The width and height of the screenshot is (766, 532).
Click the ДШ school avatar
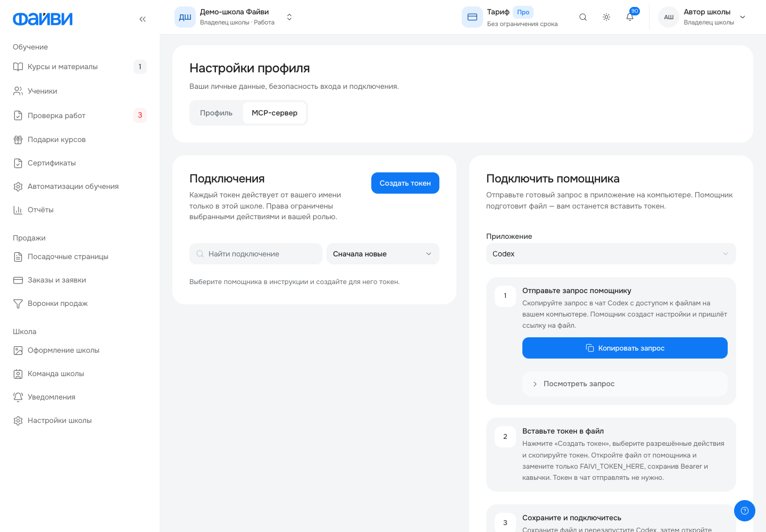(185, 17)
